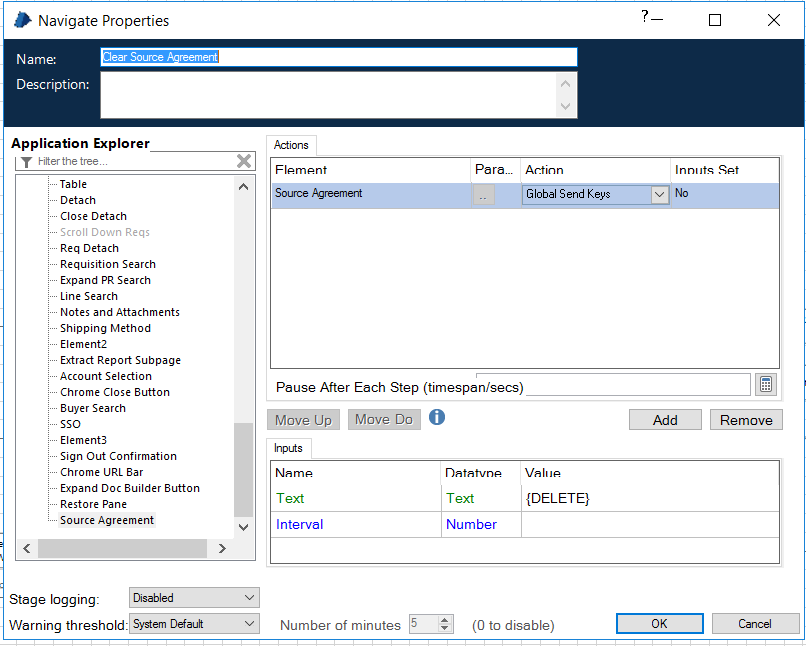Image resolution: width=806 pixels, height=646 pixels.
Task: Switch to the Inputs tab
Action: coord(288,448)
